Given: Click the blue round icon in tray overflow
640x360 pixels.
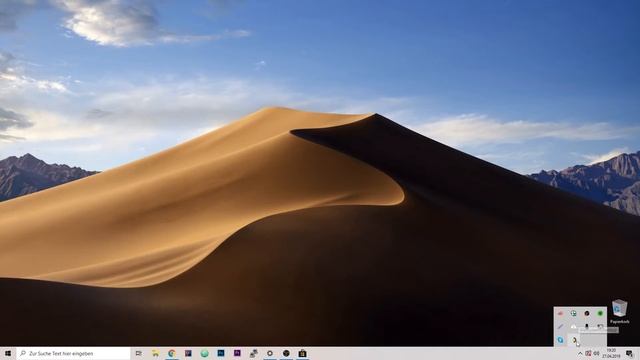Looking at the screenshot, I should pyautogui.click(x=560, y=340).
